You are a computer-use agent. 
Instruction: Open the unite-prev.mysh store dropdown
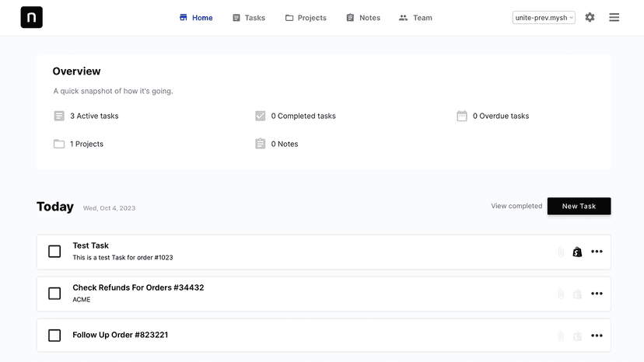point(544,18)
